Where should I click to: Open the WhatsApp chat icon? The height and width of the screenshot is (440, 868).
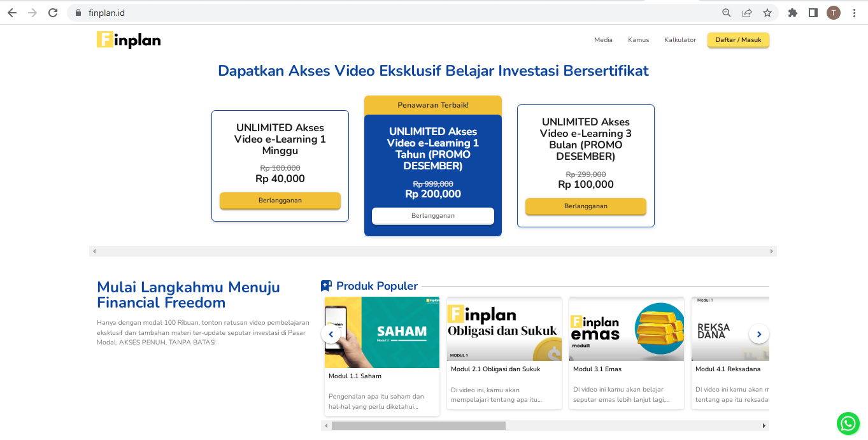pos(848,423)
